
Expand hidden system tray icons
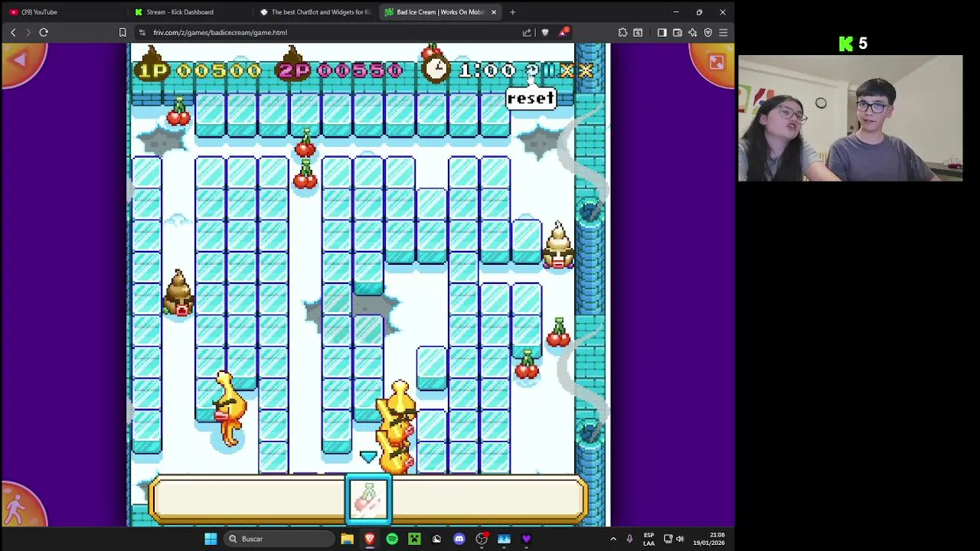[x=613, y=539]
